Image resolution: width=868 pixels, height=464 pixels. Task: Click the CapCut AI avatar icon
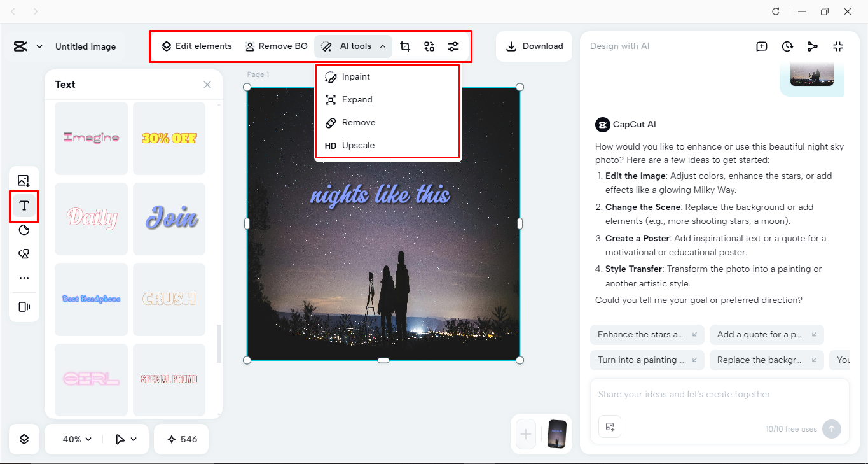click(x=602, y=125)
